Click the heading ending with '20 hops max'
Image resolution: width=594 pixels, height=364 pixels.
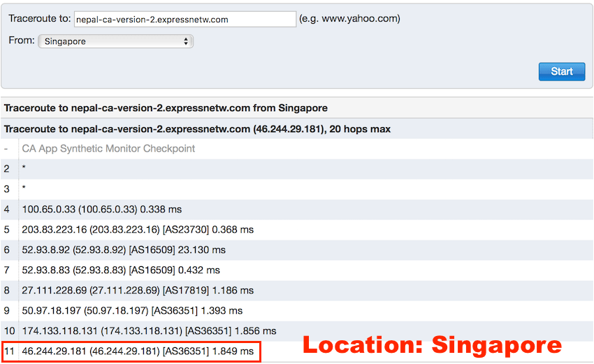point(197,129)
